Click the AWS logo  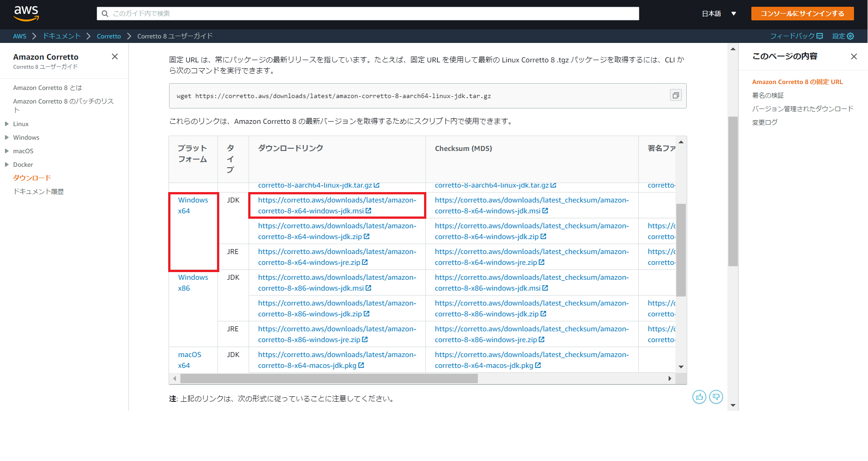click(26, 14)
